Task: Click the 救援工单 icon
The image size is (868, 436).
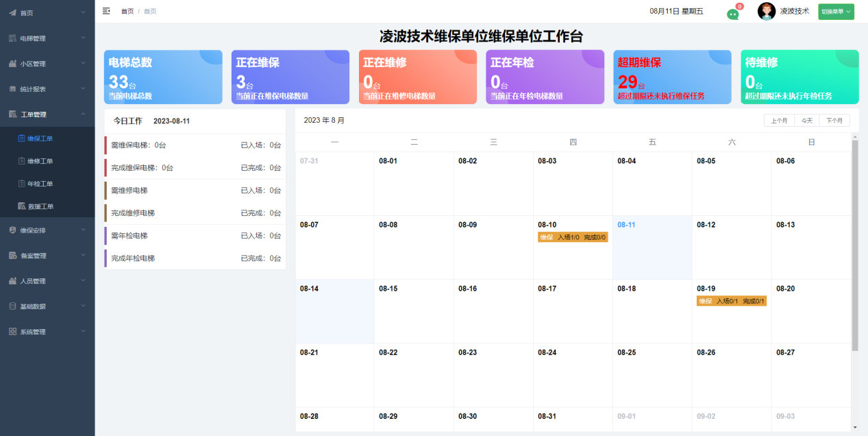Action: coord(21,206)
